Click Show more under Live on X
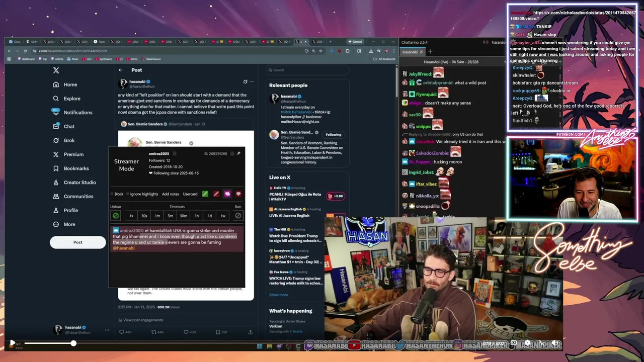 pyautogui.click(x=279, y=295)
